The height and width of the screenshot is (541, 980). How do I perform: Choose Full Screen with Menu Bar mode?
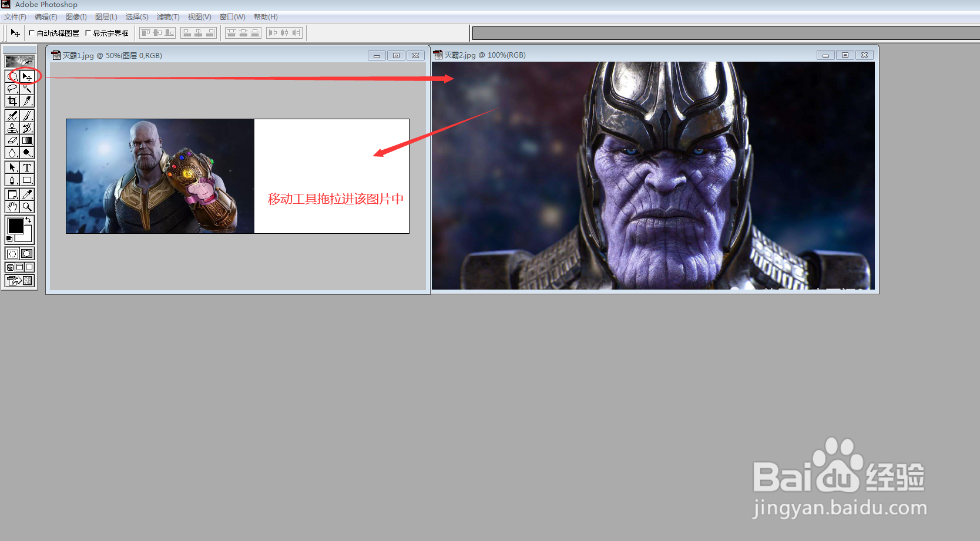[19, 267]
